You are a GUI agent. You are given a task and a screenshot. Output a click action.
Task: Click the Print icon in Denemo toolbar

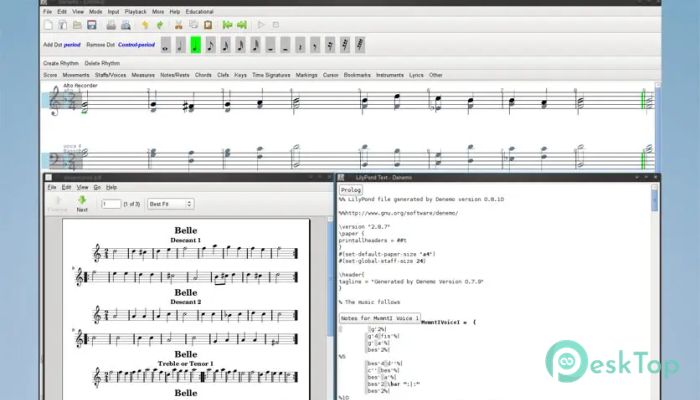point(111,25)
